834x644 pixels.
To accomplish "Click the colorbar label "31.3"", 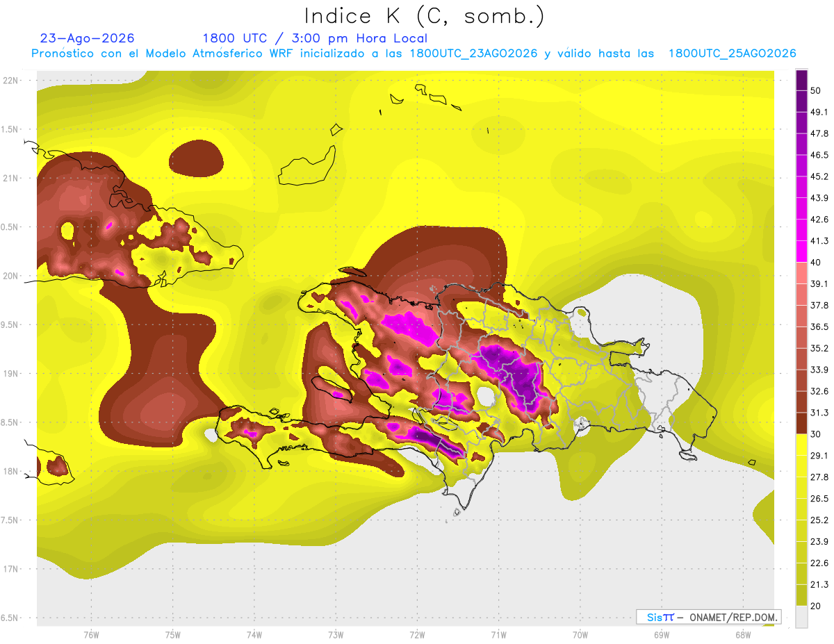I will click(x=819, y=413).
